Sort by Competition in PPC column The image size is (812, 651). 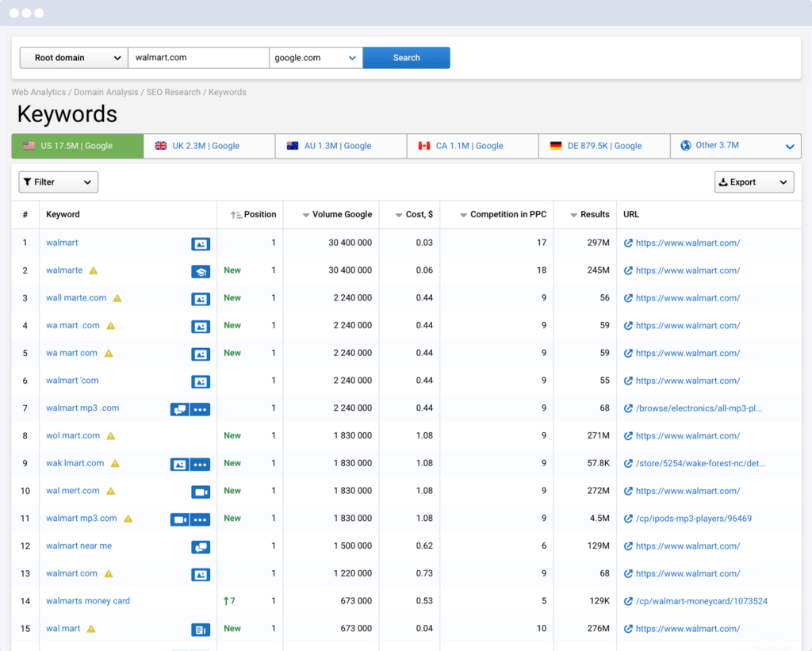pyautogui.click(x=463, y=215)
